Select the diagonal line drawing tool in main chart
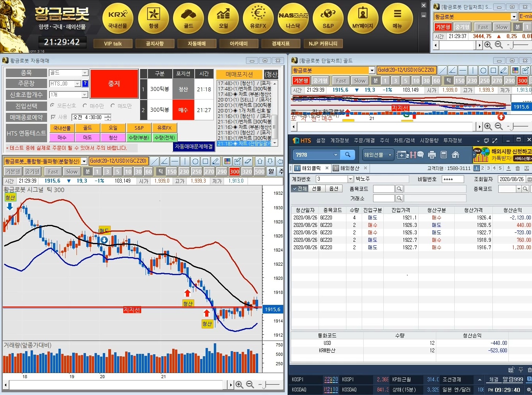 [x=155, y=161]
